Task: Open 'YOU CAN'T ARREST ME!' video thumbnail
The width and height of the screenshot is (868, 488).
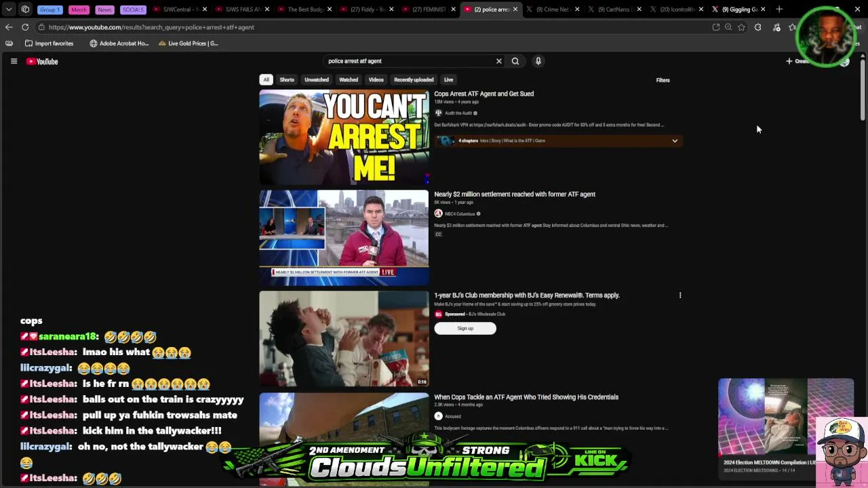Action: (x=344, y=138)
